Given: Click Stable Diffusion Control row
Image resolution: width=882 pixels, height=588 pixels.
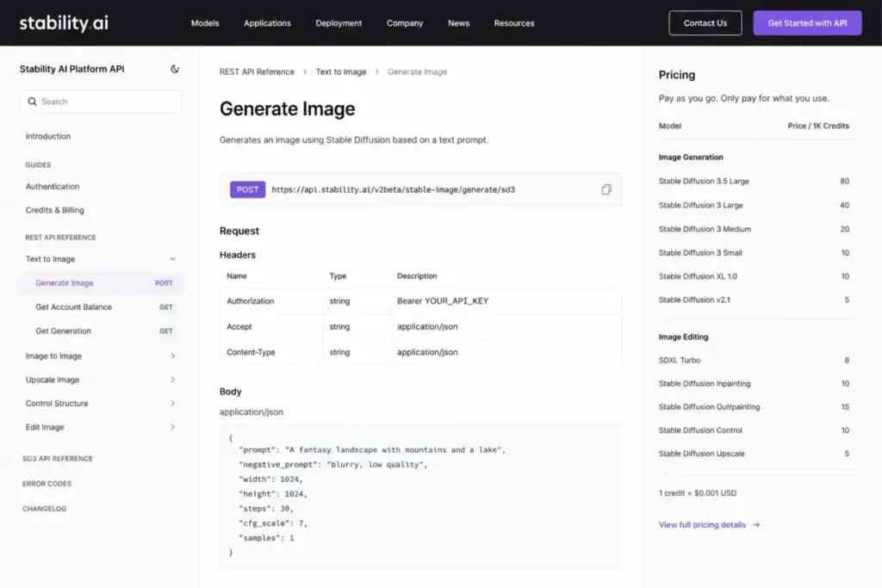Looking at the screenshot, I should click(x=754, y=430).
